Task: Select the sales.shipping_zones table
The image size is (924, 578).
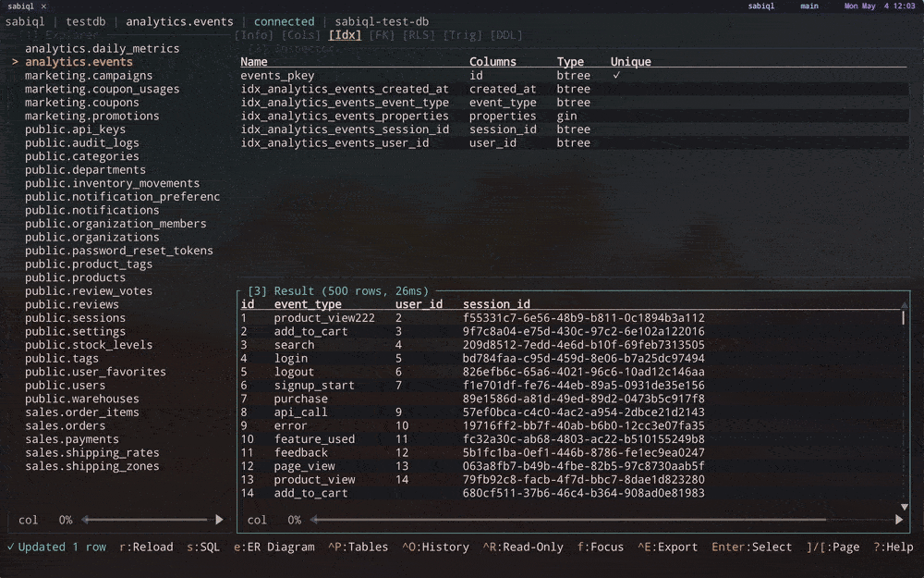Action: tap(91, 466)
